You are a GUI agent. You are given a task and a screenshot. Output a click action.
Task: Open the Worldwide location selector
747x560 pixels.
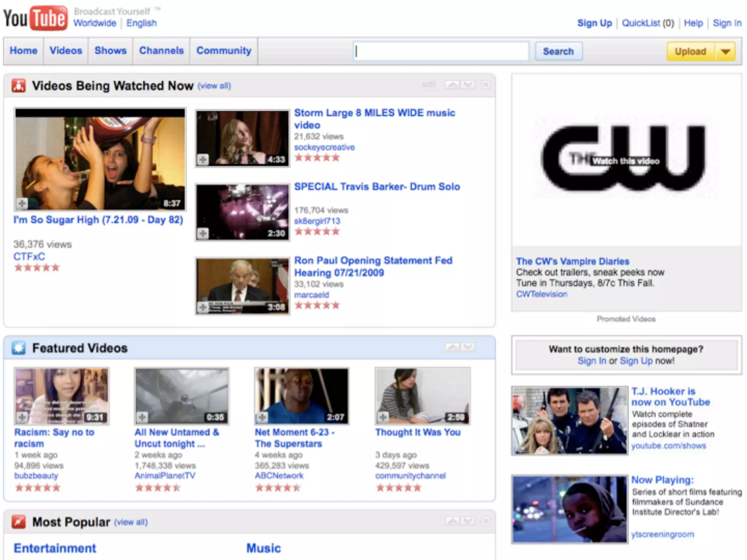point(94,23)
